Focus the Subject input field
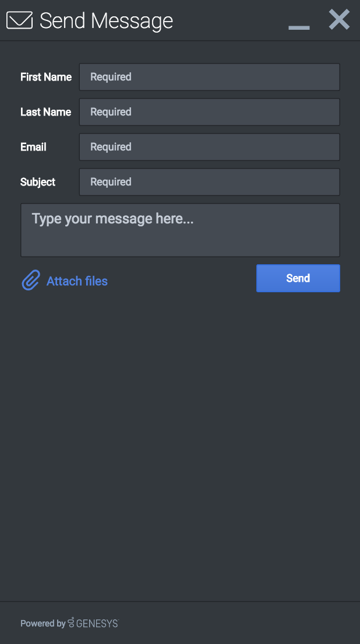Viewport: 360px width, 644px height. pos(209,182)
